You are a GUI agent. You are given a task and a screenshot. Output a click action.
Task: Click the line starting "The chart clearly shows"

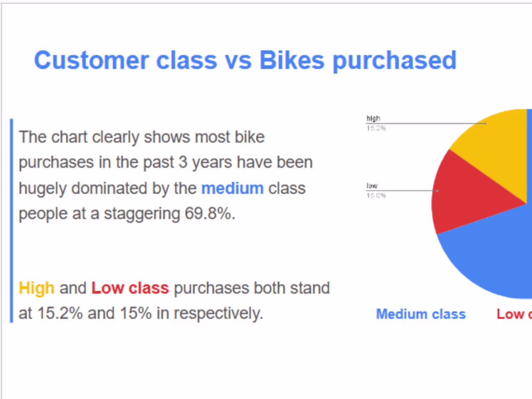(142, 137)
